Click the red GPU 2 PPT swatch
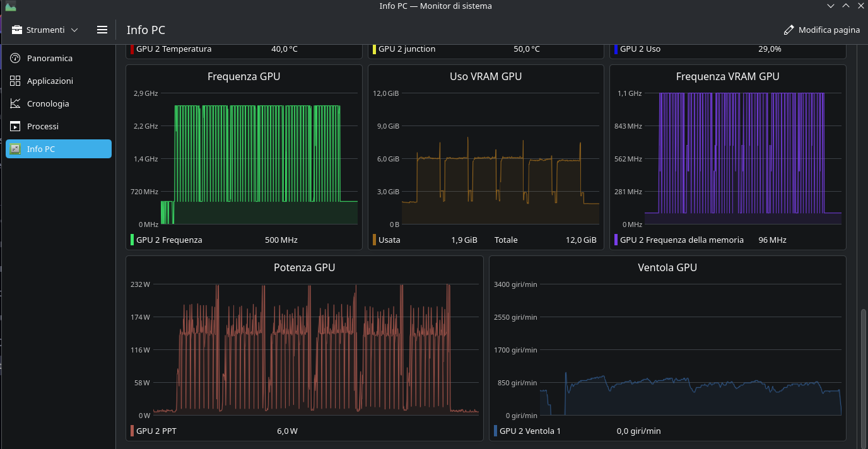This screenshot has width=868, height=449. click(x=132, y=431)
